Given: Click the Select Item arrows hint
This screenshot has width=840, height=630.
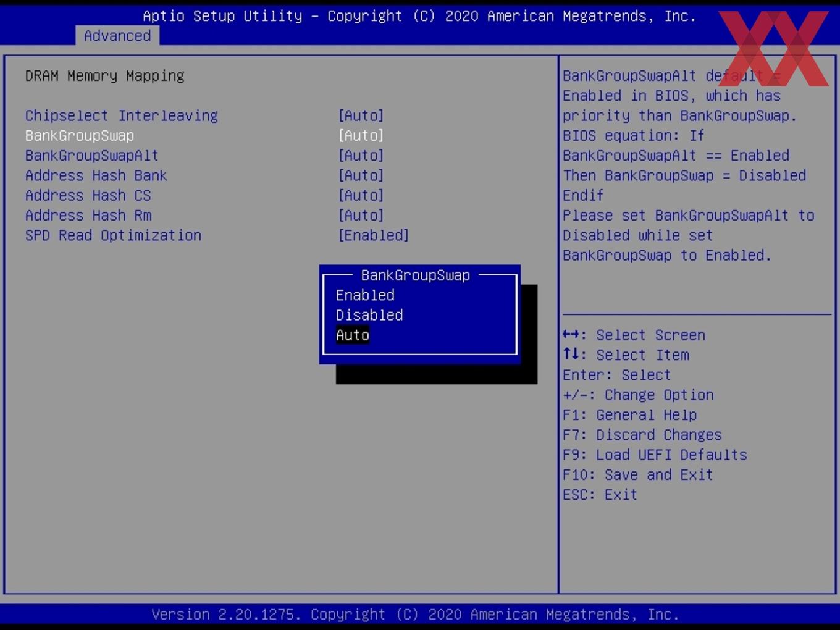Looking at the screenshot, I should (x=626, y=355).
